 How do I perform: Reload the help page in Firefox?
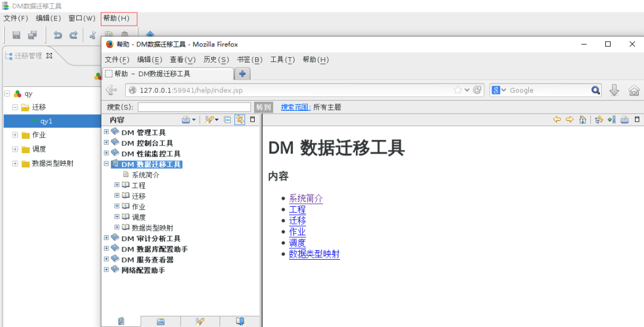click(477, 91)
